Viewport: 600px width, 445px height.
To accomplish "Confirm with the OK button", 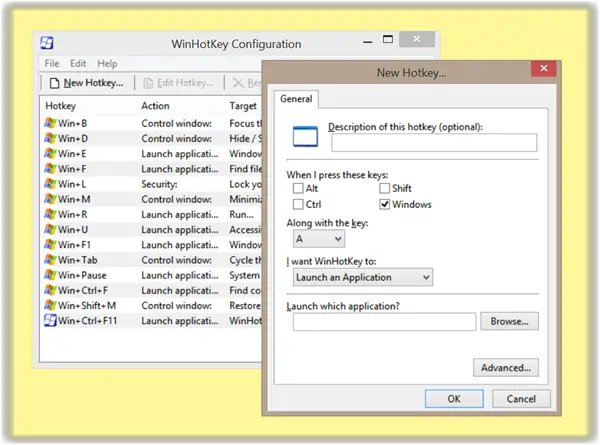I will click(454, 399).
